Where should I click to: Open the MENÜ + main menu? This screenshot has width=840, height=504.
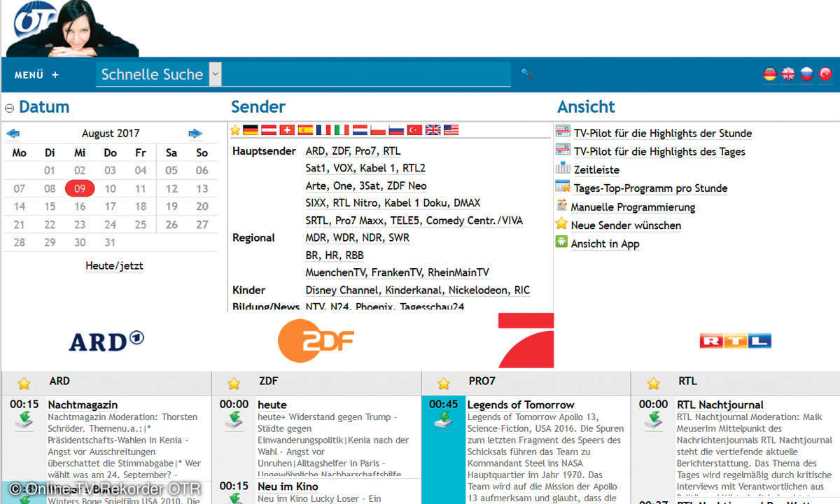36,75
